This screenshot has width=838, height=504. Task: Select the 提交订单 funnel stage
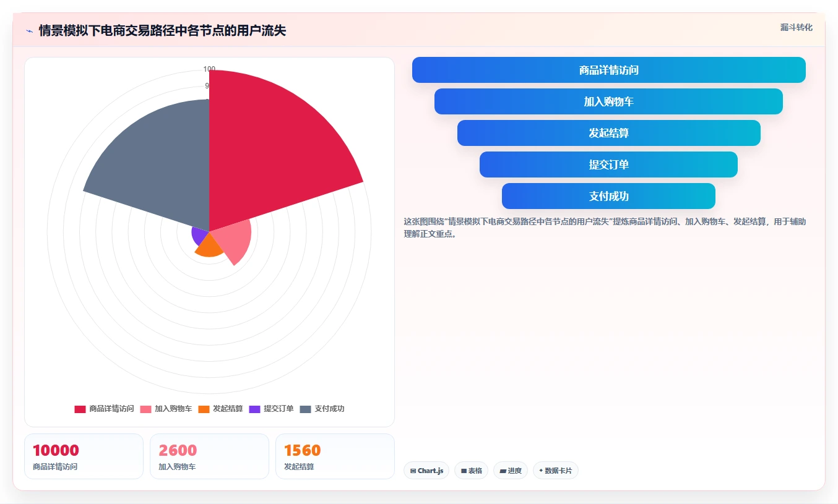[x=609, y=164]
